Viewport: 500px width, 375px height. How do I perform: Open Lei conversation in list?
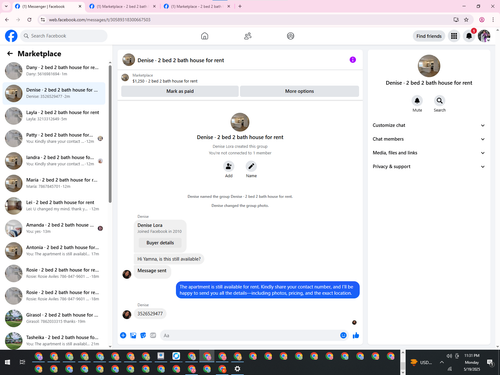[x=54, y=206]
